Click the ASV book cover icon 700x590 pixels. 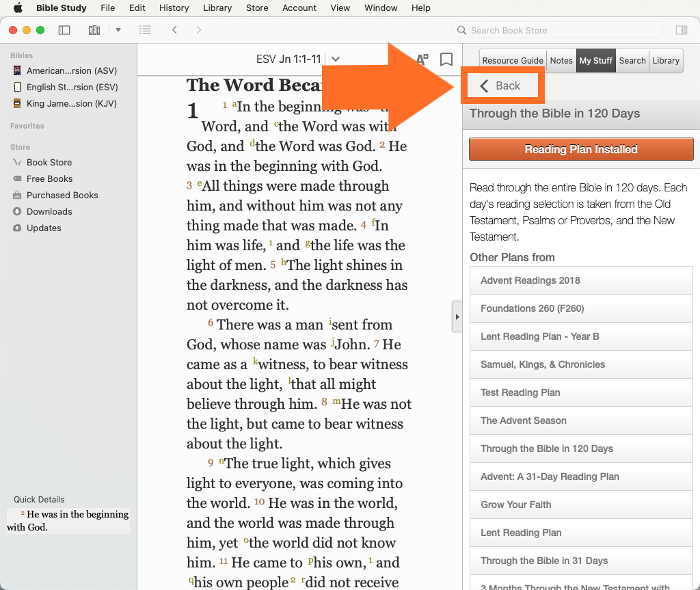point(17,70)
